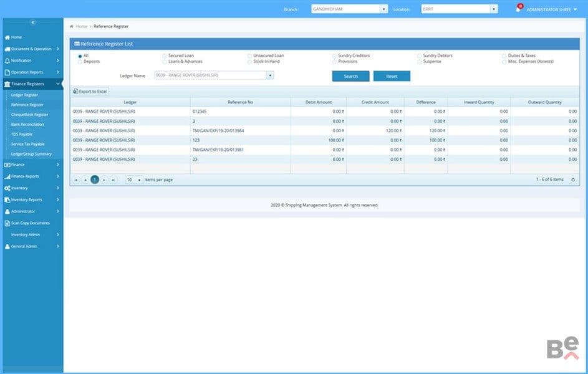Expand the Administrator Shree user menu

[x=552, y=9]
